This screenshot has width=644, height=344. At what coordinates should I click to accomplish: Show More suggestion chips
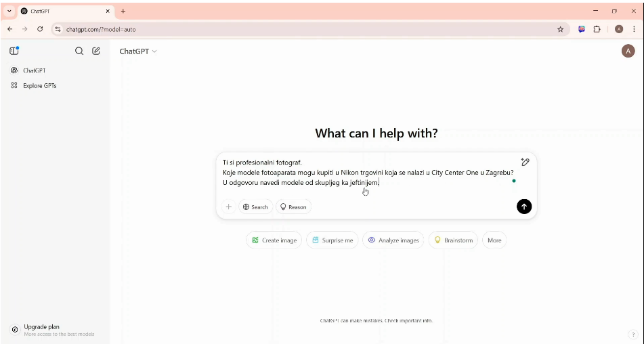(x=494, y=240)
